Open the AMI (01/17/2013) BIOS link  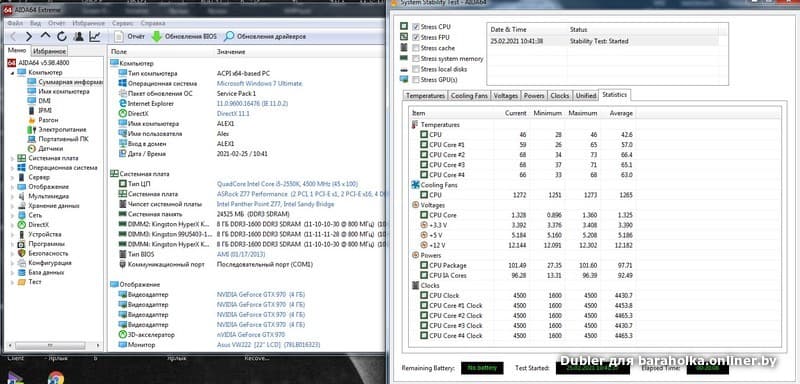[241, 254]
